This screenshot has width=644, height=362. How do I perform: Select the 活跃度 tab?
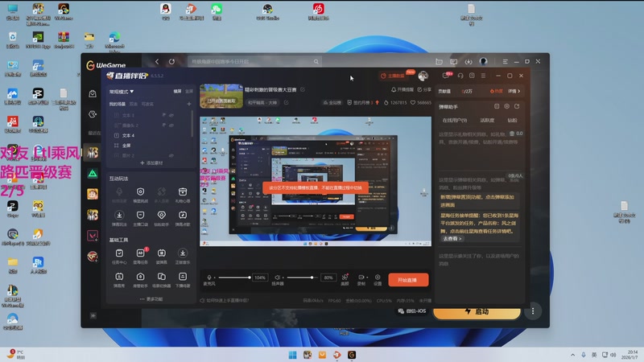487,120
